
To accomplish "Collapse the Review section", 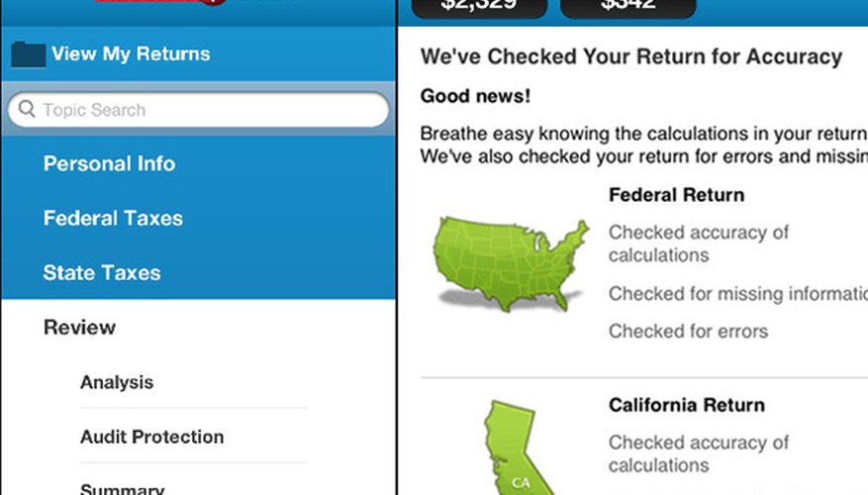I will (80, 328).
